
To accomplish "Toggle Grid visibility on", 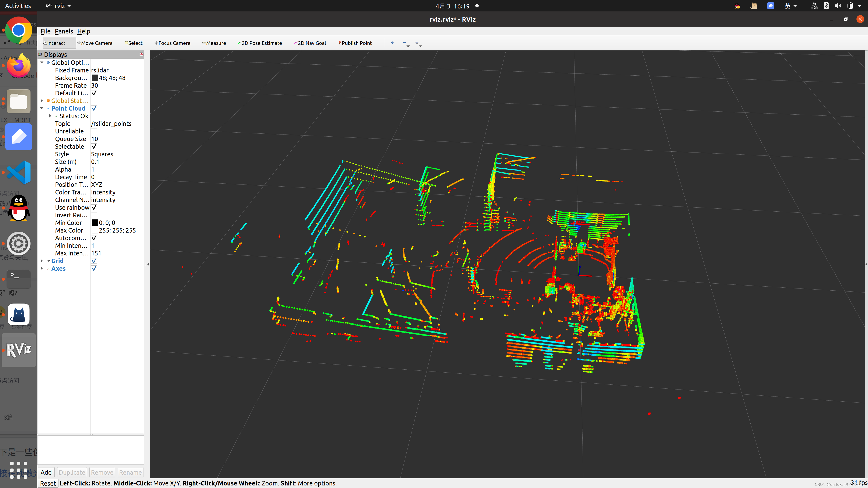I will 94,260.
